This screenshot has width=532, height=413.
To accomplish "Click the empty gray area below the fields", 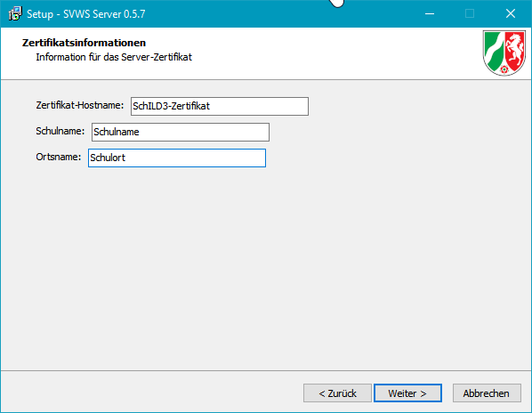I will (266, 268).
